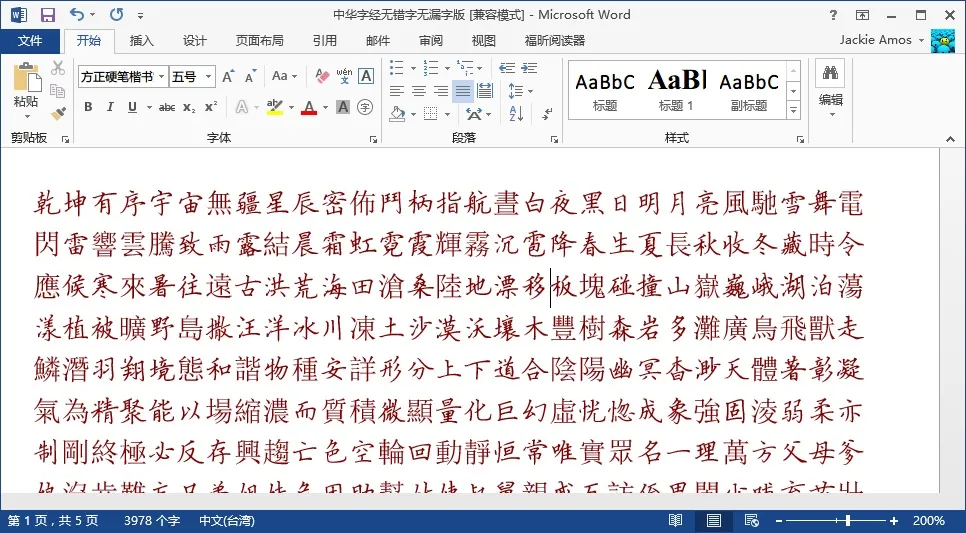Click the 编辑 button in the ribbon
This screenshot has height=533, width=966.
click(830, 85)
